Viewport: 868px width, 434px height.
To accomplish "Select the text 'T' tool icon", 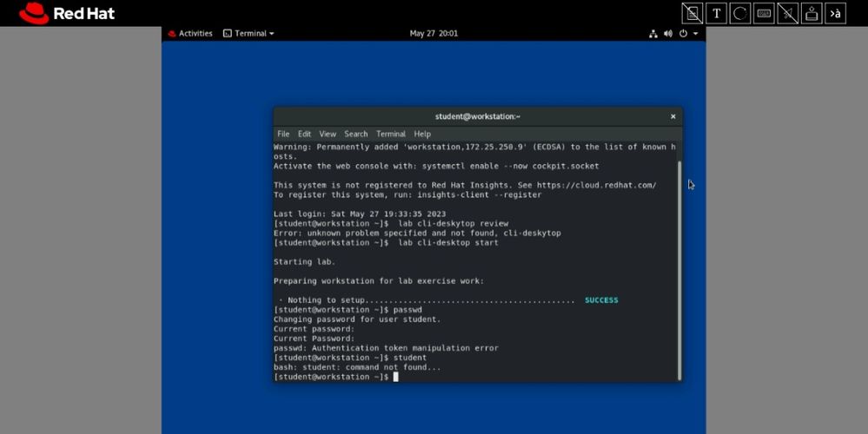I will click(717, 13).
